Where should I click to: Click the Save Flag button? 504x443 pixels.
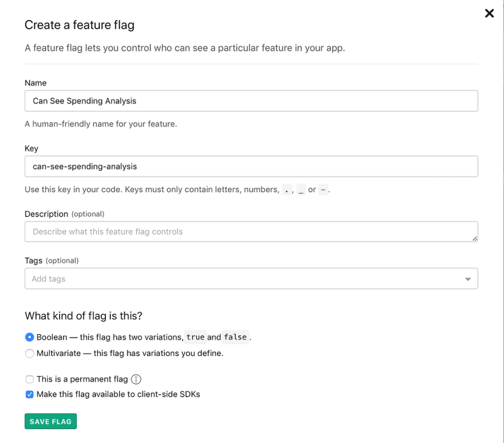[x=51, y=421]
